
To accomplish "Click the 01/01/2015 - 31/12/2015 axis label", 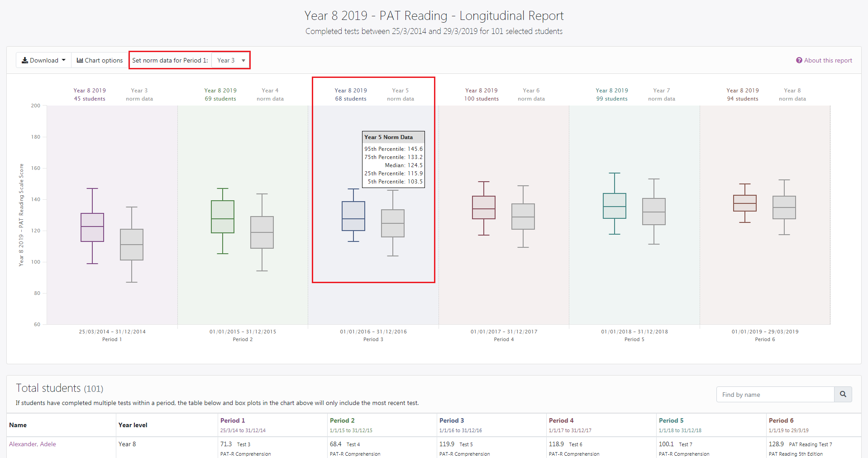I will pos(243,332).
